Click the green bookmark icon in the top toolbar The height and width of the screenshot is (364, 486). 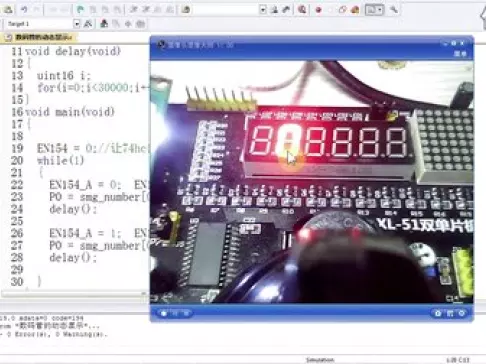click(x=80, y=10)
